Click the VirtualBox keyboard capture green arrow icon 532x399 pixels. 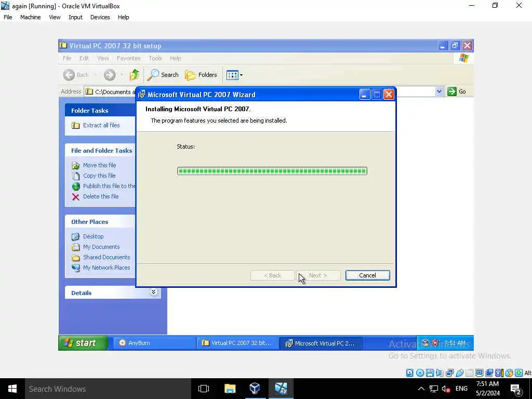[x=518, y=373]
